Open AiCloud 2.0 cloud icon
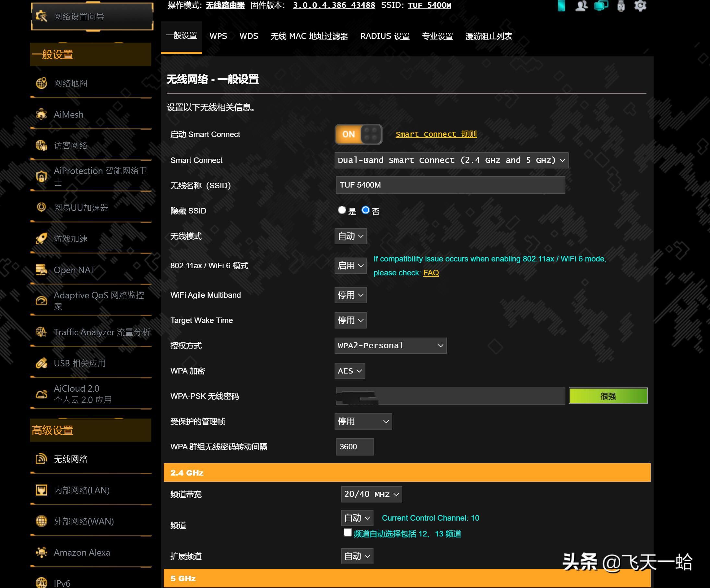The width and height of the screenshot is (710, 588). click(x=41, y=394)
